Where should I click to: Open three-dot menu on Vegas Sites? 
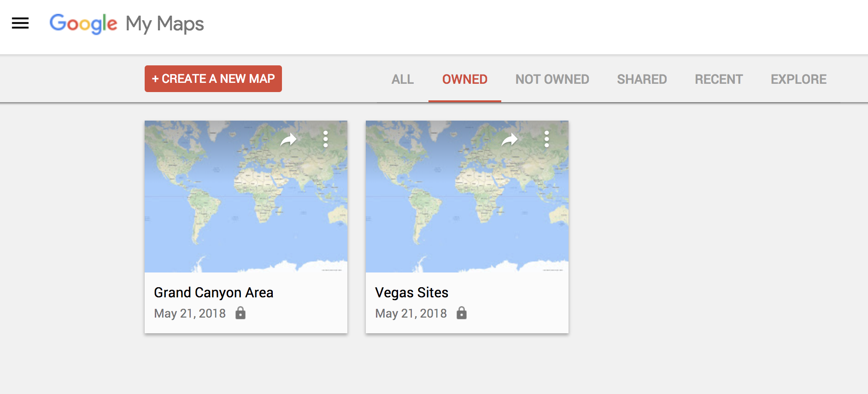pyautogui.click(x=546, y=139)
